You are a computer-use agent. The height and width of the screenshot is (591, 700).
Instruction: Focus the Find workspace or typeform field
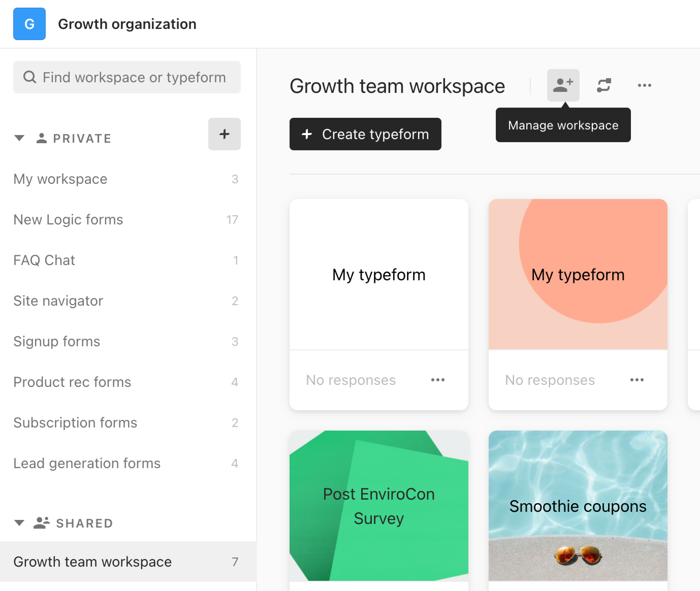pyautogui.click(x=127, y=77)
